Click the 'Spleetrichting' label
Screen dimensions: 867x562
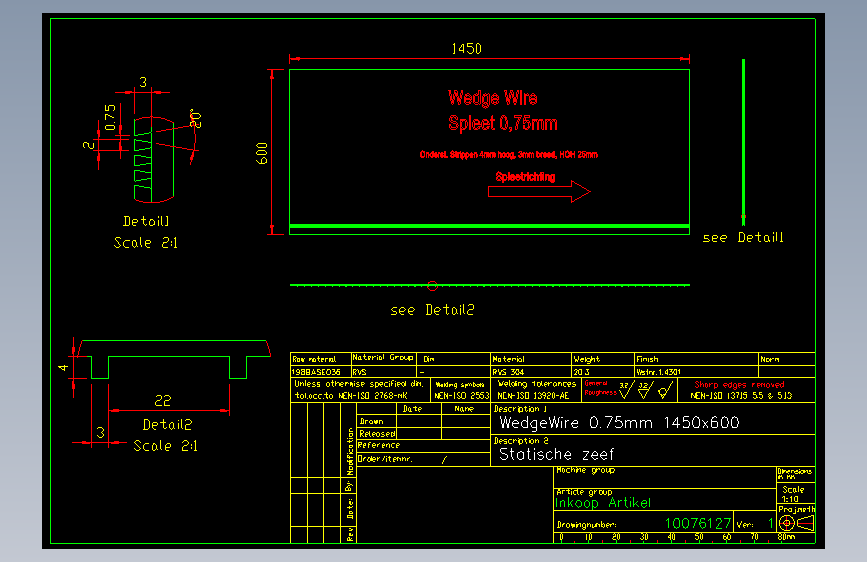pyautogui.click(x=525, y=177)
